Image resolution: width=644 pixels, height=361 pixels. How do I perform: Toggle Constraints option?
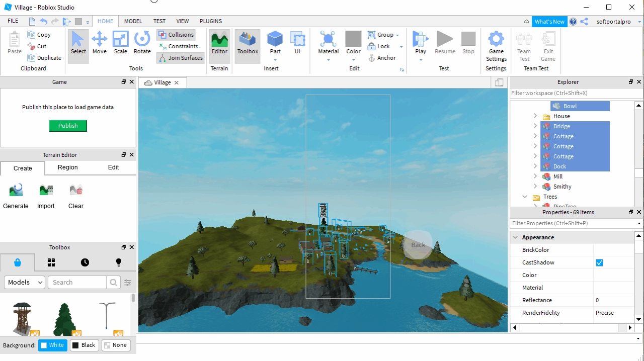point(178,46)
